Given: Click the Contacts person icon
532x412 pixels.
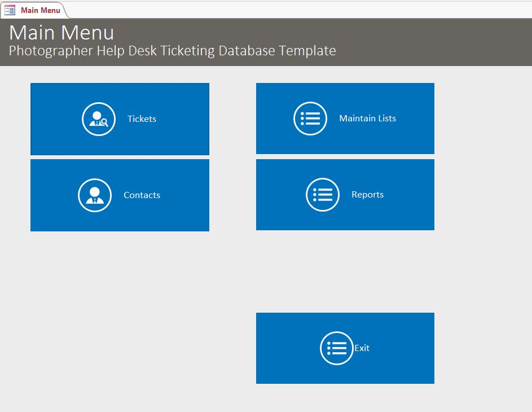Looking at the screenshot, I should coord(95,195).
